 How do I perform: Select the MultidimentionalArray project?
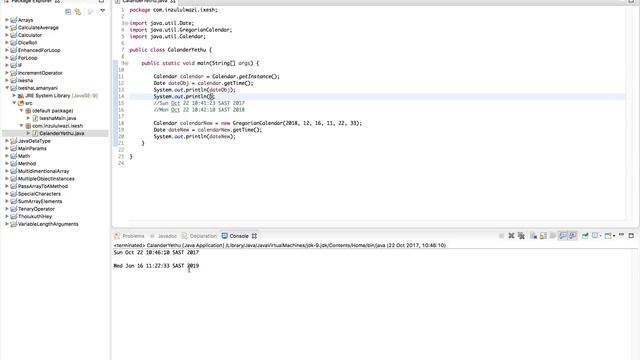click(x=43, y=171)
